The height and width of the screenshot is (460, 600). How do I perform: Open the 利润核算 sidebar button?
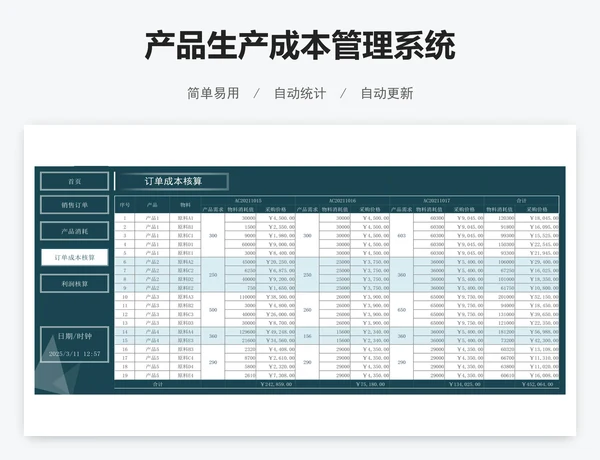(75, 284)
